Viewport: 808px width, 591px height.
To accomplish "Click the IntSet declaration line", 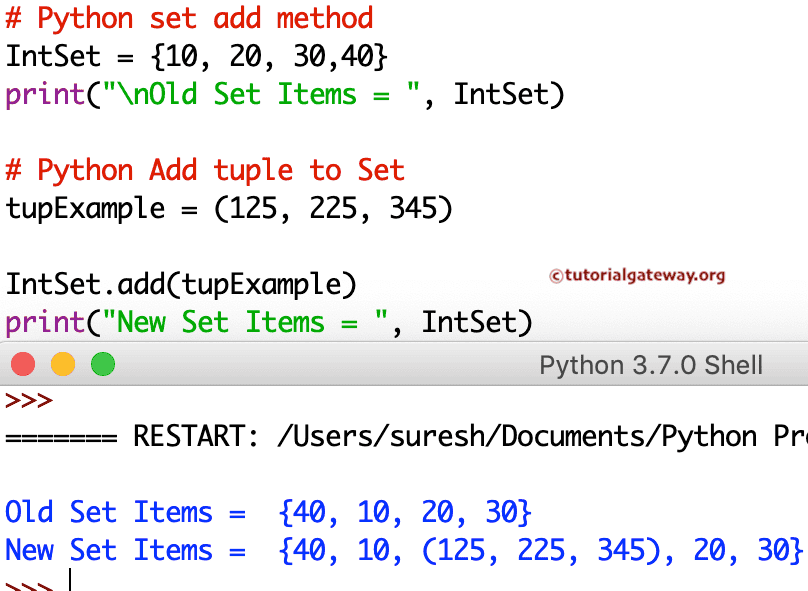I will coord(195,56).
